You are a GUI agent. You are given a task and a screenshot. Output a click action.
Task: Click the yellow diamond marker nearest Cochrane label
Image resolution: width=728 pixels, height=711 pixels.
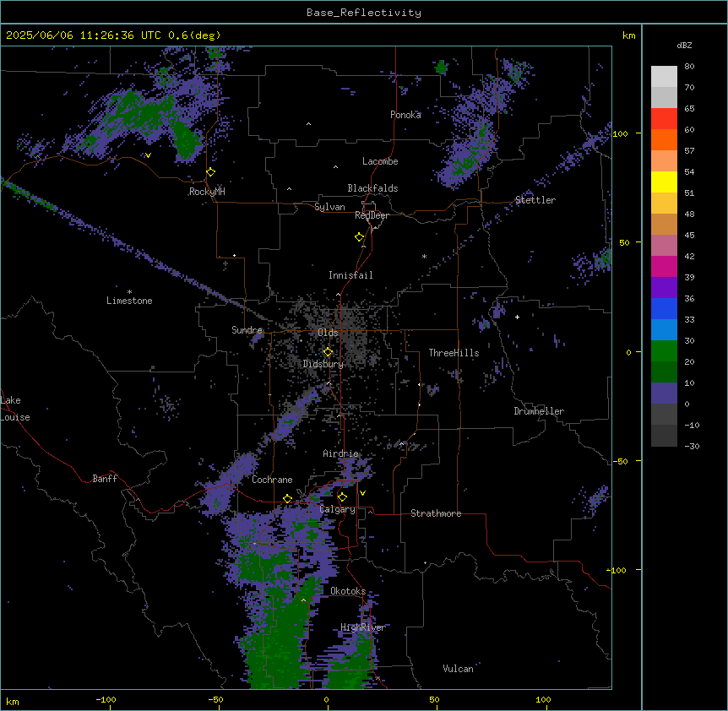click(x=287, y=499)
